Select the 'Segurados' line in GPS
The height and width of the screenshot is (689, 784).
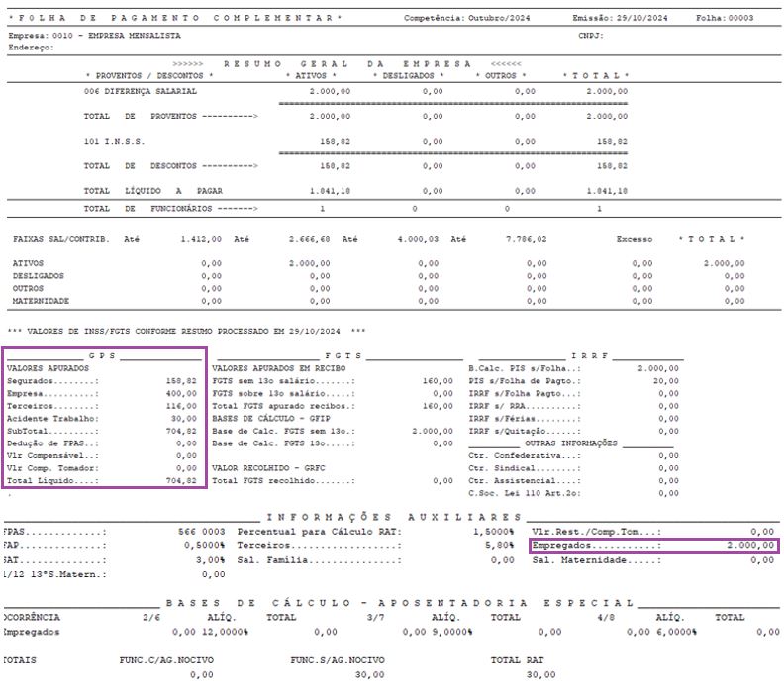click(102, 381)
